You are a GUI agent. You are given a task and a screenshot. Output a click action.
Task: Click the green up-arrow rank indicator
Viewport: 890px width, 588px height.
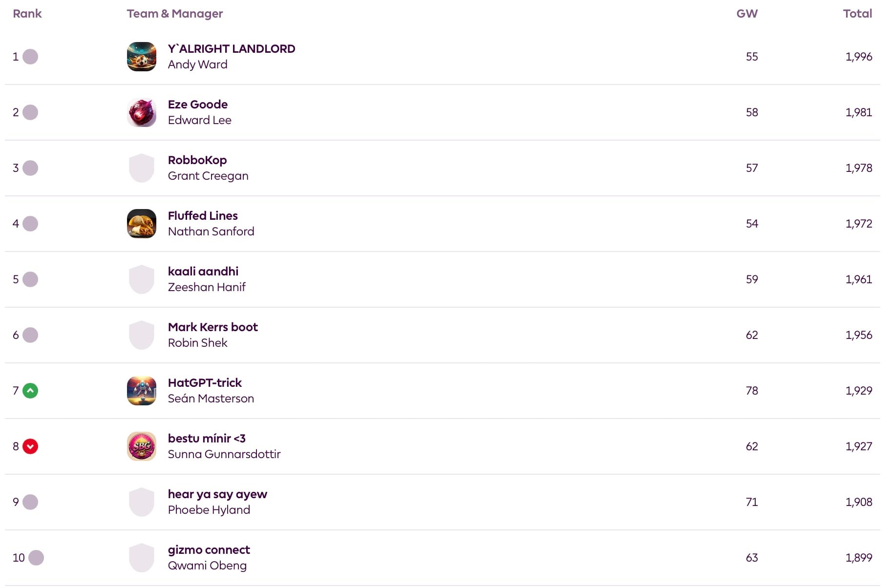(x=30, y=391)
